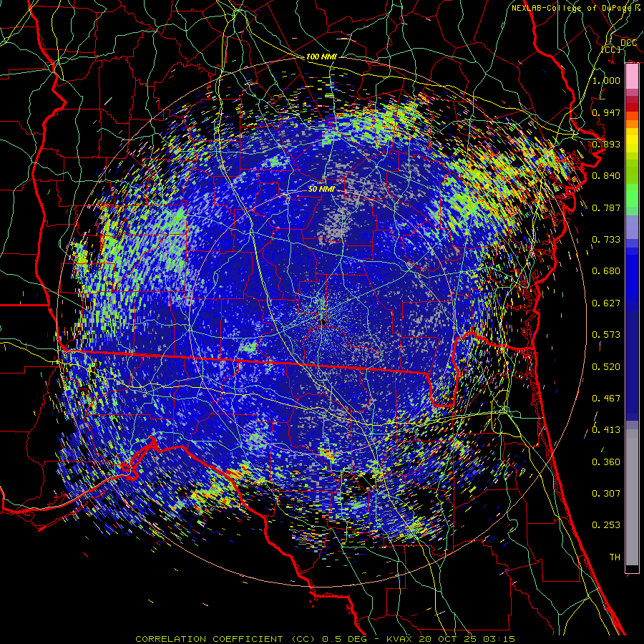
Task: Click the 0.467 legend value
Action: (x=606, y=399)
